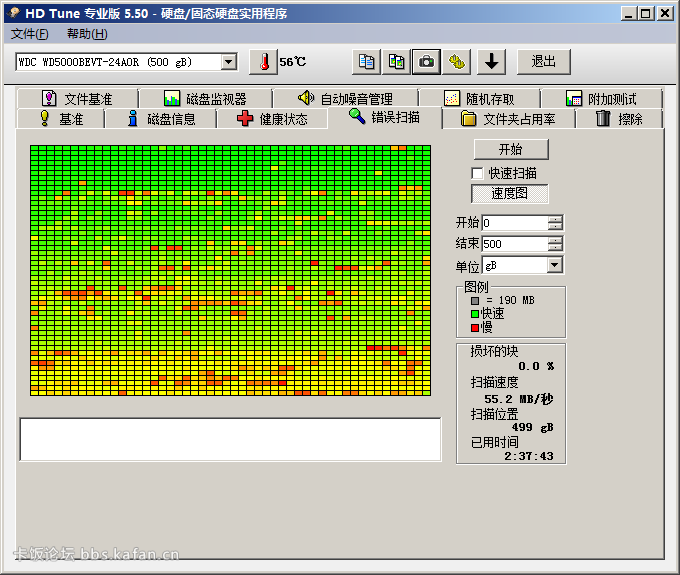Switch to the 磁盘监视器 tab
Viewport: 680px width, 575px height.
(x=206, y=99)
